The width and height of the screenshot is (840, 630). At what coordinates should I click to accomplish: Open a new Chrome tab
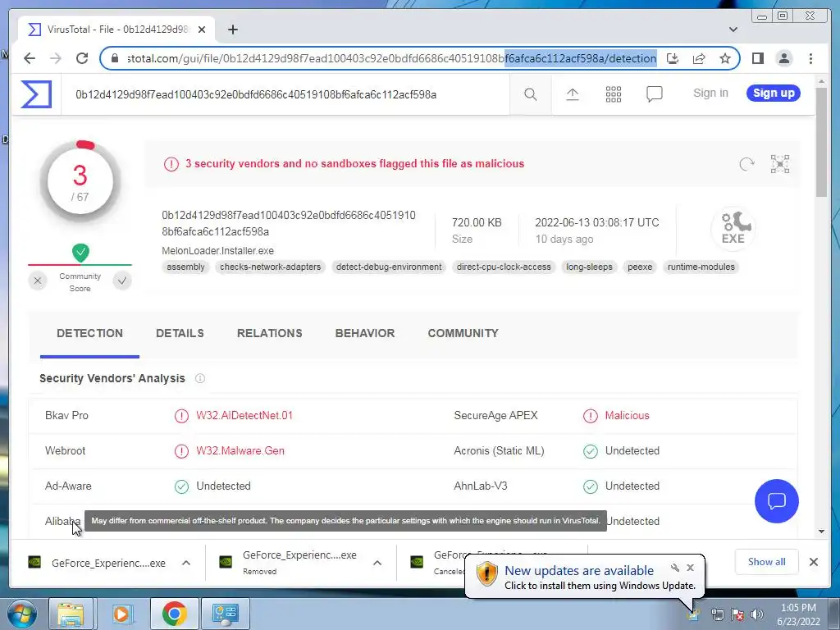pyautogui.click(x=232, y=30)
